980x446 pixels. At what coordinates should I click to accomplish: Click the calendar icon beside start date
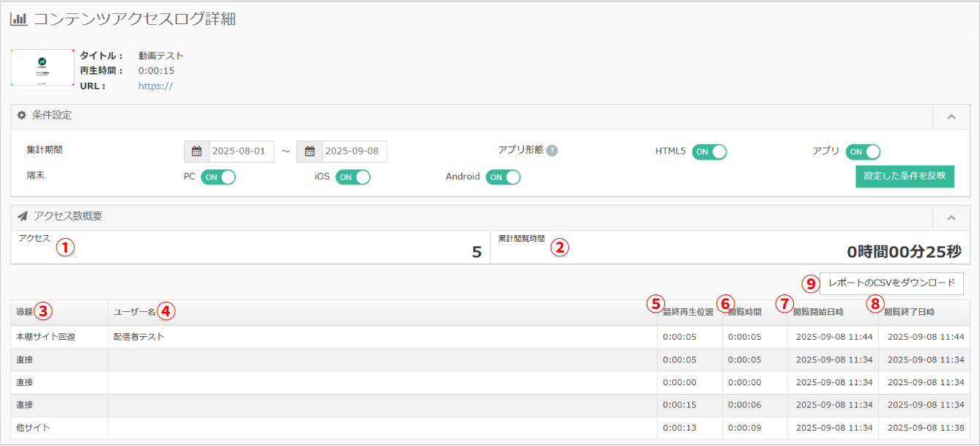[196, 152]
